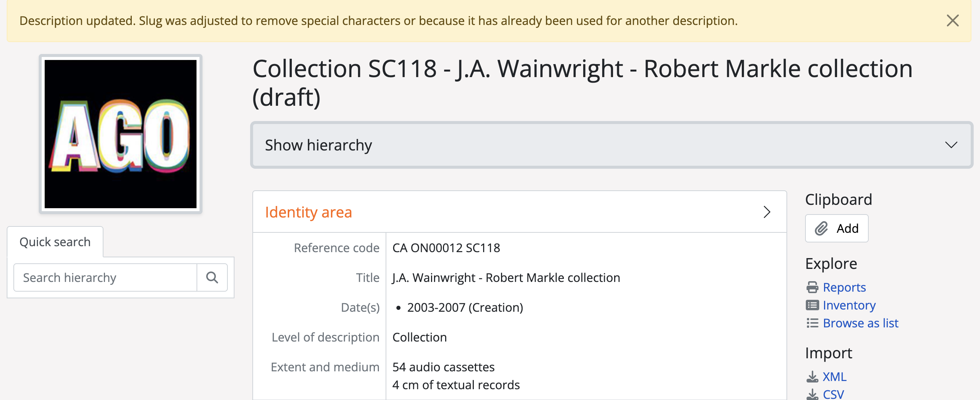Click the XML import link
Viewport: 980px width, 400px height.
(x=834, y=377)
